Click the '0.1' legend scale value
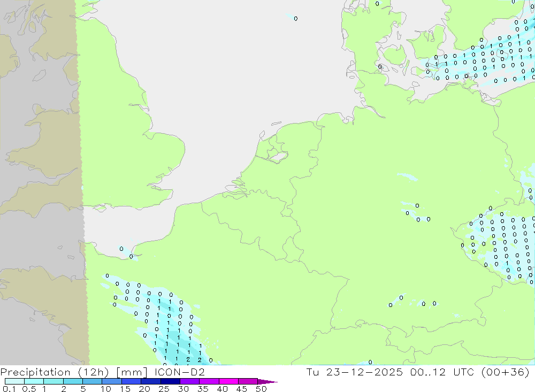The image size is (535, 392). (x=9, y=389)
